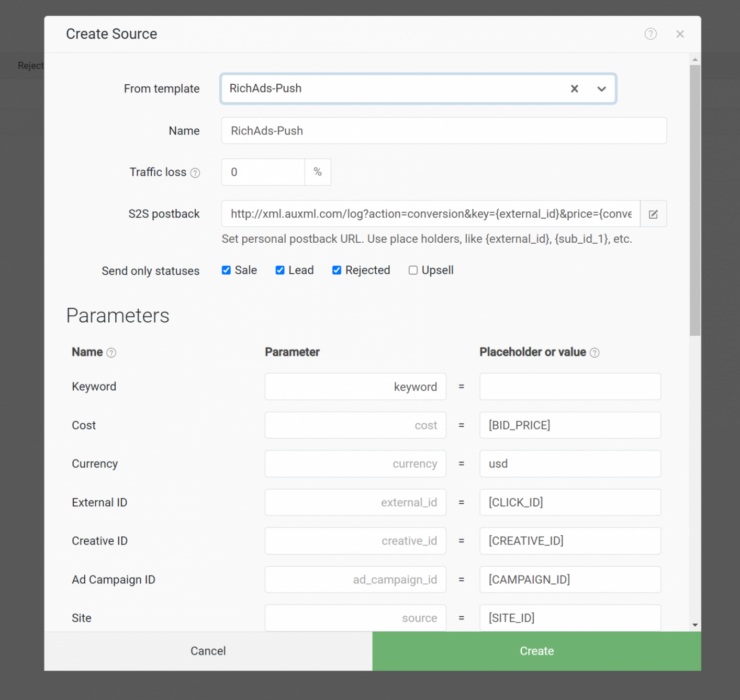Show help for Parameters Name column

pyautogui.click(x=111, y=353)
